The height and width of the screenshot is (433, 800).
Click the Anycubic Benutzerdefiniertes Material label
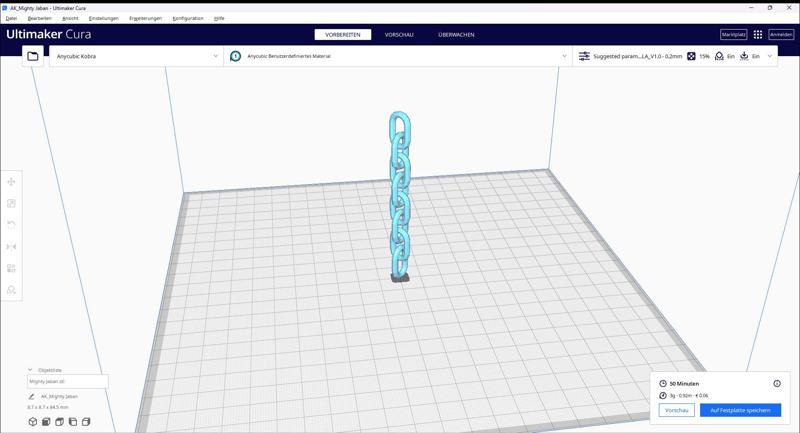(x=289, y=56)
